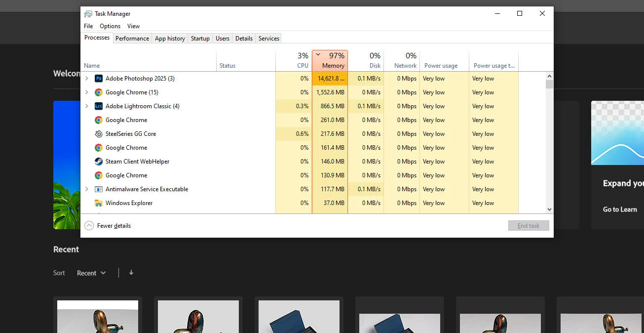644x333 pixels.
Task: Click the Adobe Photoshop 2025 process icon
Action: tap(99, 79)
